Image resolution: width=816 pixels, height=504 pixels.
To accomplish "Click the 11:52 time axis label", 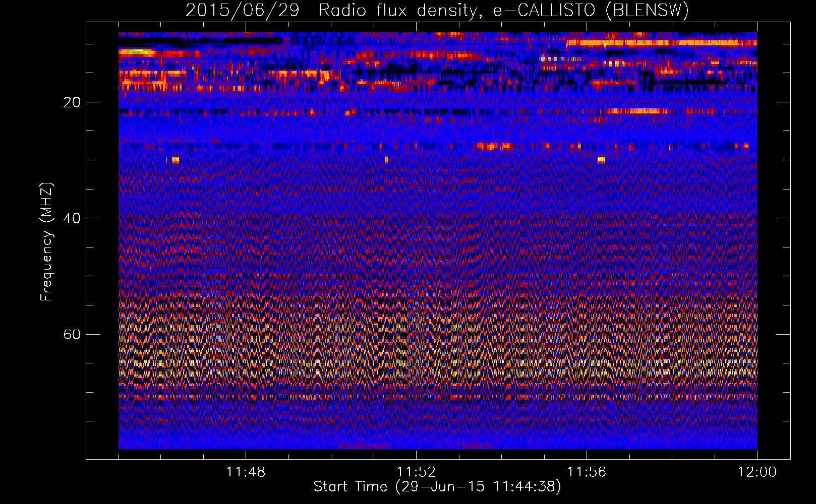I will [x=416, y=472].
